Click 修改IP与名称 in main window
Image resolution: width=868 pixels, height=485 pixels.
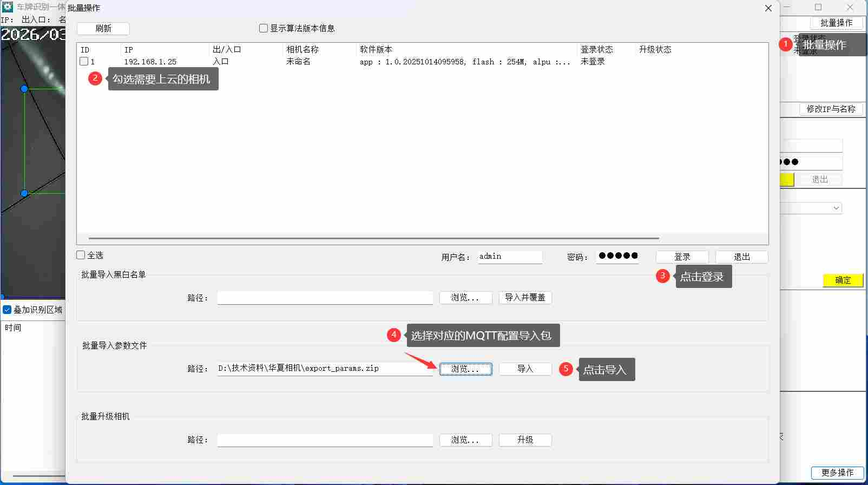(831, 109)
